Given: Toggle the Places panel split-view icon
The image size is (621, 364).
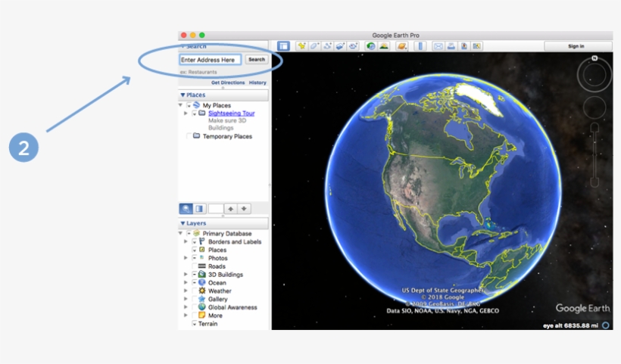Looking at the screenshot, I should click(199, 209).
